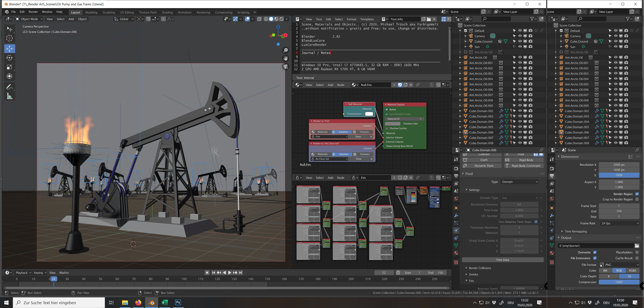Select the Annotate pencil tool
Screen dimensions: 644x308
click(9, 87)
